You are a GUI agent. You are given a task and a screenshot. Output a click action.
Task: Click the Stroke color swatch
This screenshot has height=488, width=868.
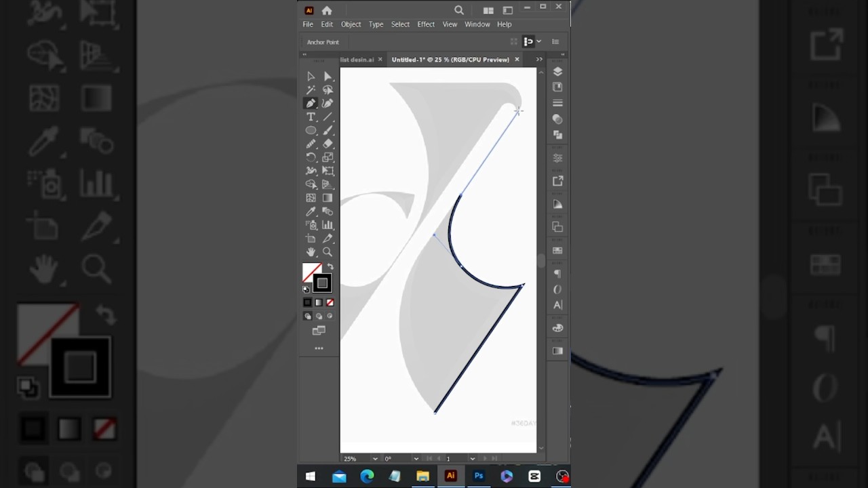(322, 283)
